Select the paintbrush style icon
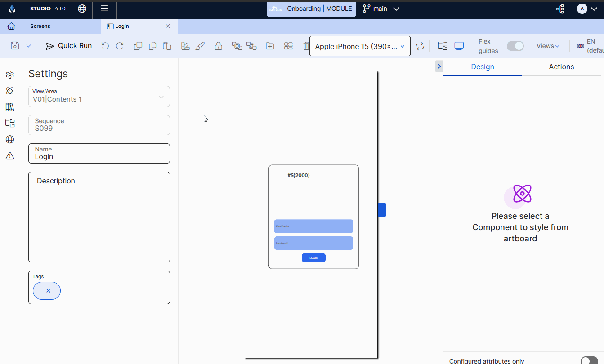The width and height of the screenshot is (604, 364). (200, 46)
